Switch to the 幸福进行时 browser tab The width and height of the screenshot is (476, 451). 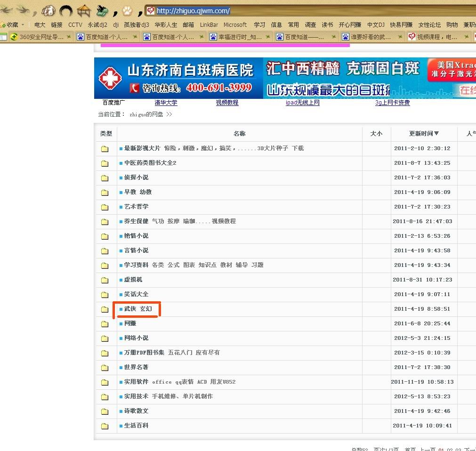click(240, 37)
